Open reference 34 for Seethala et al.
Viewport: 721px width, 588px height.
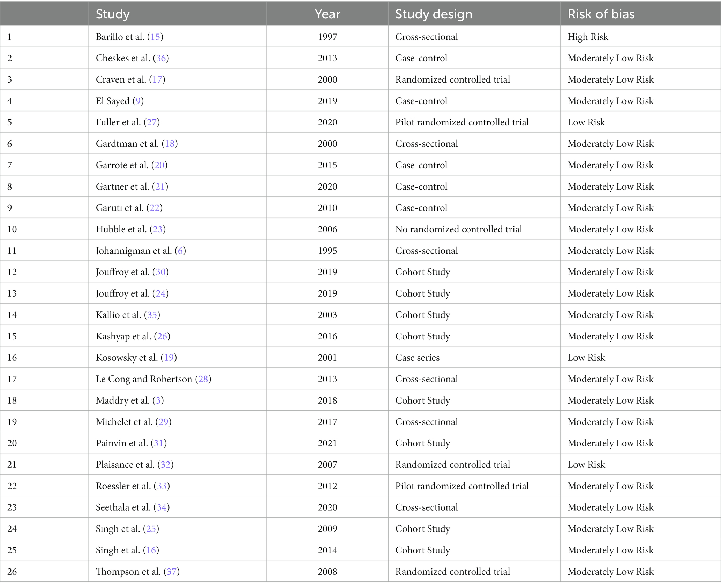tap(162, 507)
